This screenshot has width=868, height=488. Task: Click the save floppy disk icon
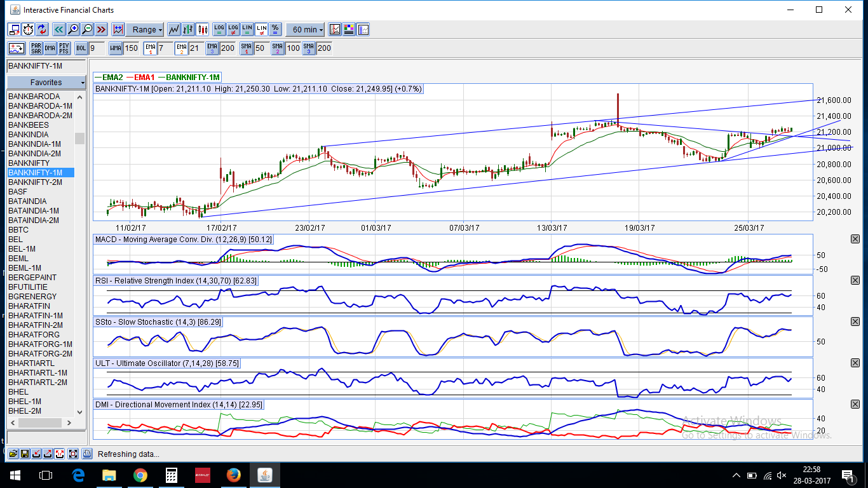(25, 454)
